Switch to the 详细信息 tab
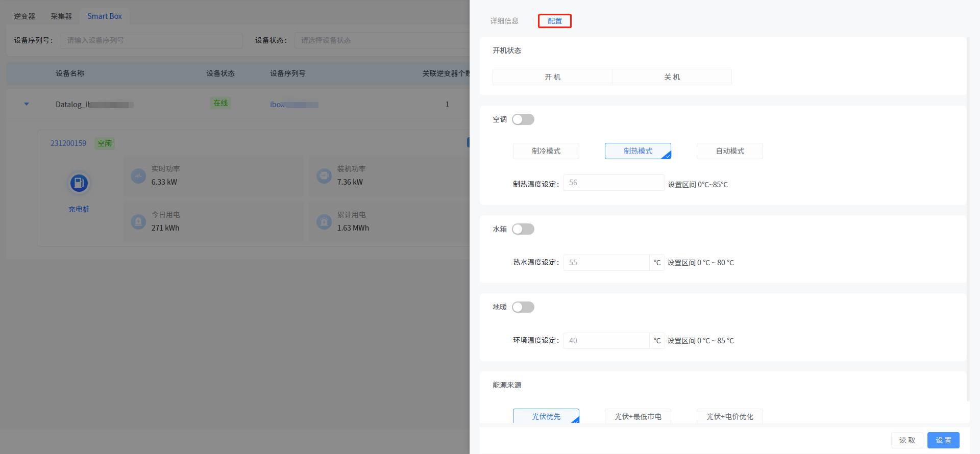The height and width of the screenshot is (454, 980). pos(504,21)
